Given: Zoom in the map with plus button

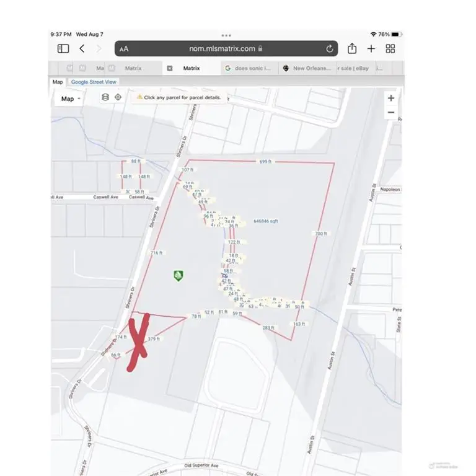Looking at the screenshot, I should click(390, 98).
